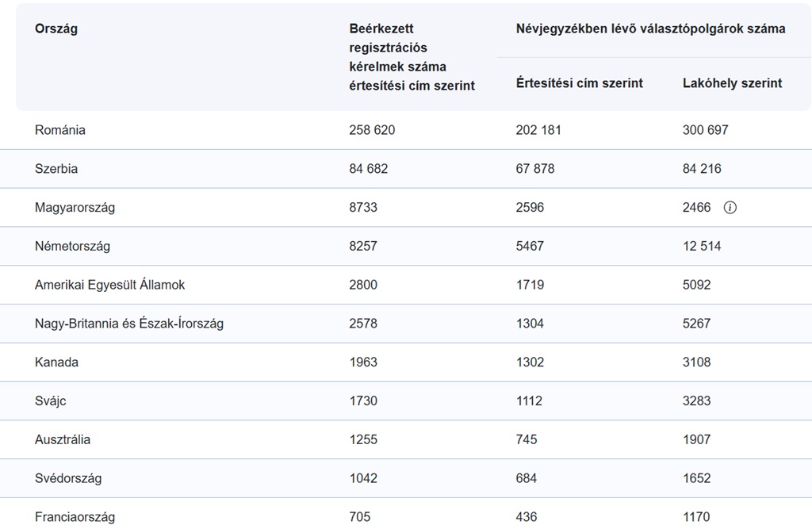
Task: Select Nagy-Britannia és Észak-Írország cell
Action: pos(129,324)
